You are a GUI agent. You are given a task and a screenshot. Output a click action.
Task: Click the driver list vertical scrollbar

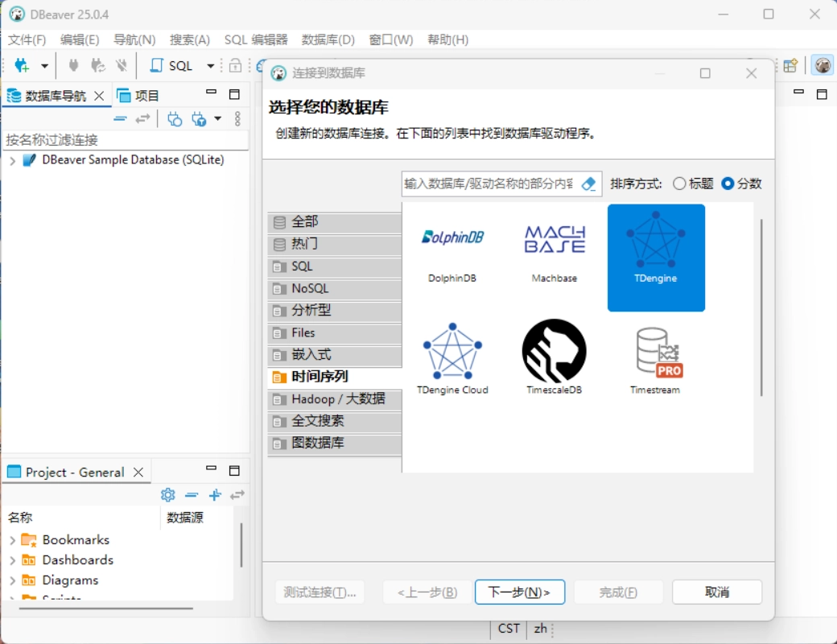[x=761, y=306]
